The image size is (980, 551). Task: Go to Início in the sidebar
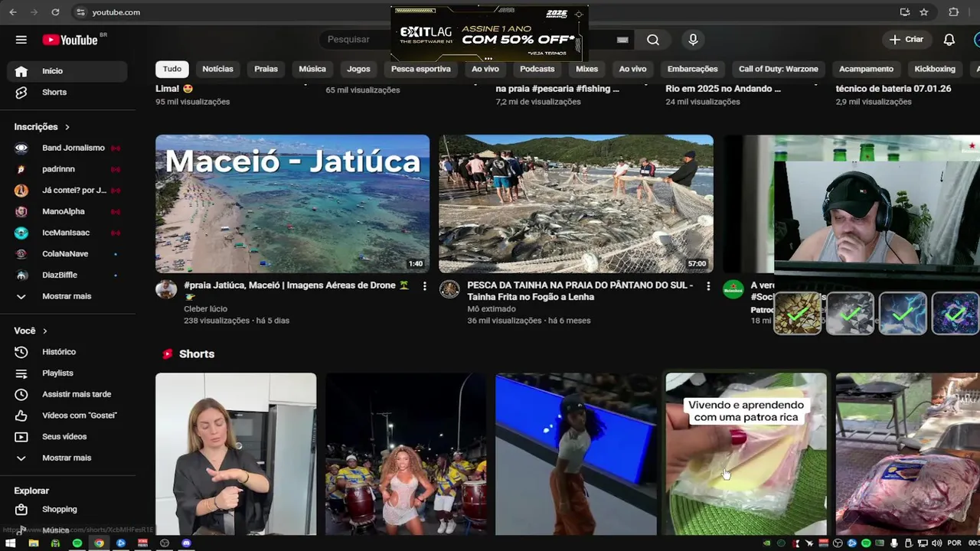click(x=67, y=71)
